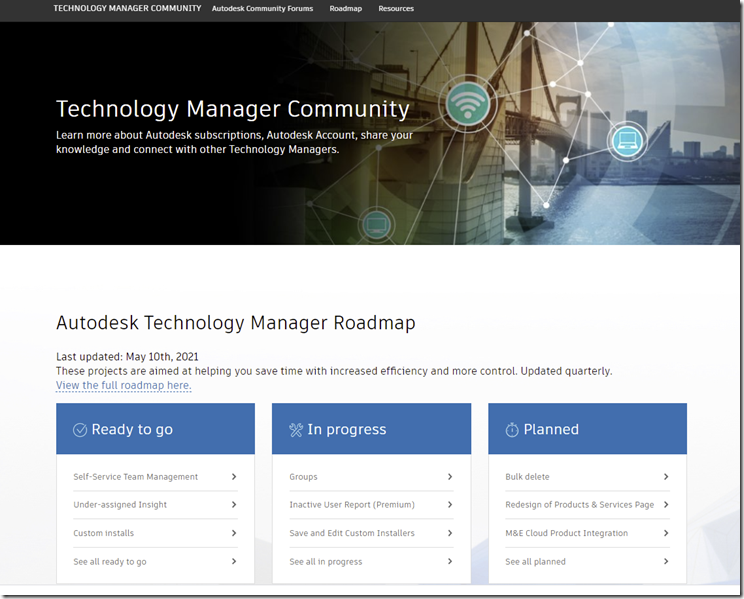Click the In progress tools icon
This screenshot has width=744, height=599.
coord(296,430)
